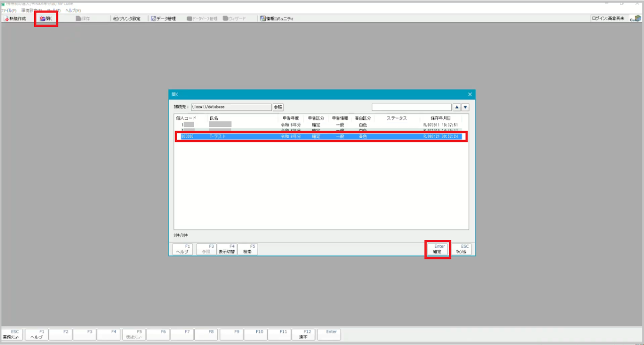
Task: Cancel with the ESC キャンセル button
Action: click(461, 249)
